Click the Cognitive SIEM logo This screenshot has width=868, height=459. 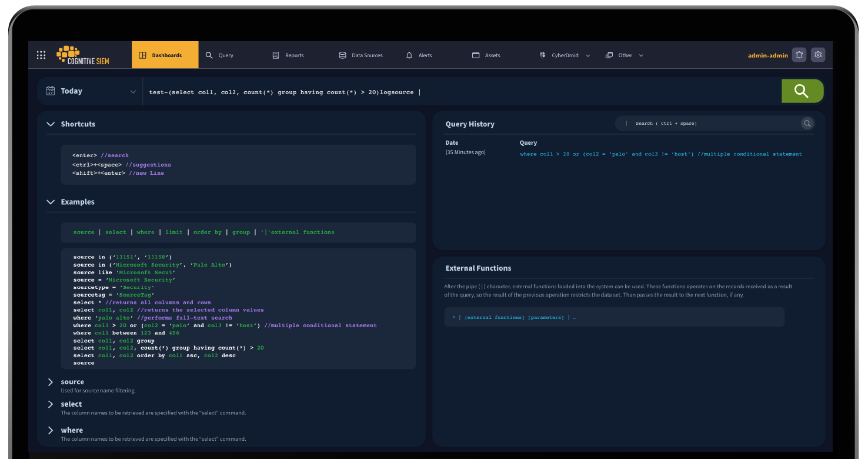[x=82, y=55]
